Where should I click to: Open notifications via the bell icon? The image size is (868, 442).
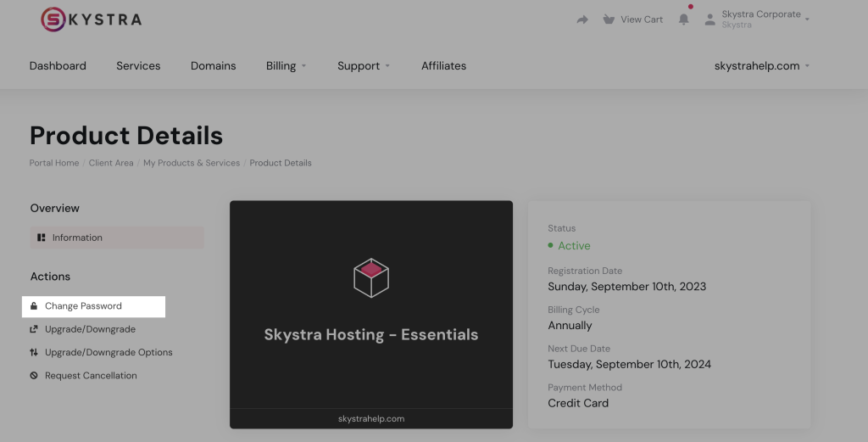click(x=683, y=20)
